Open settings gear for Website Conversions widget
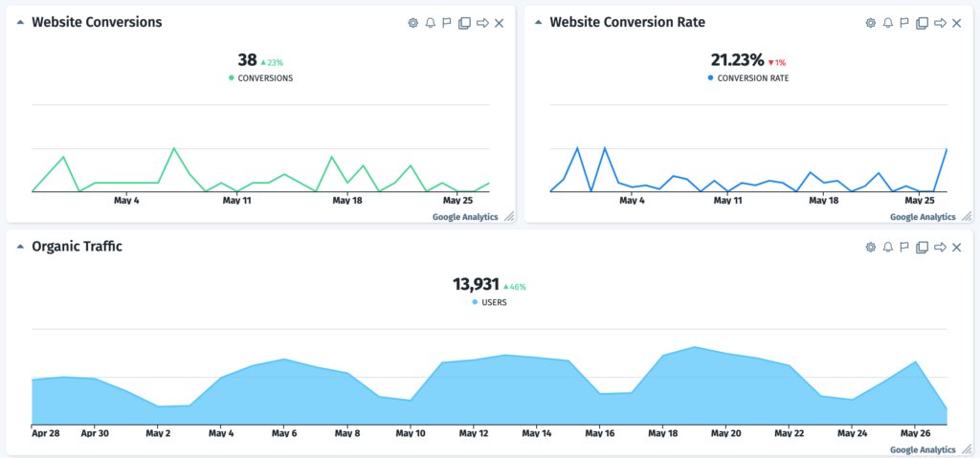The width and height of the screenshot is (980, 458). click(x=412, y=23)
